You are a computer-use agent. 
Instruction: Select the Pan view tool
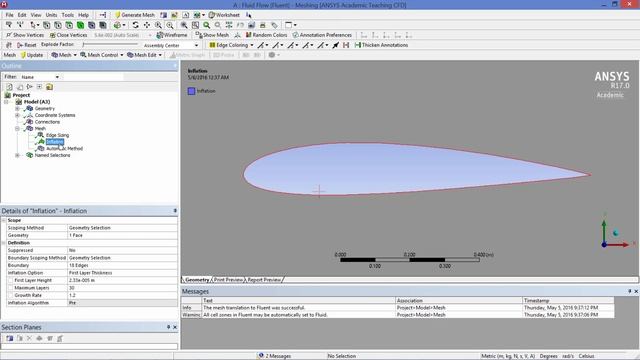coord(147,25)
